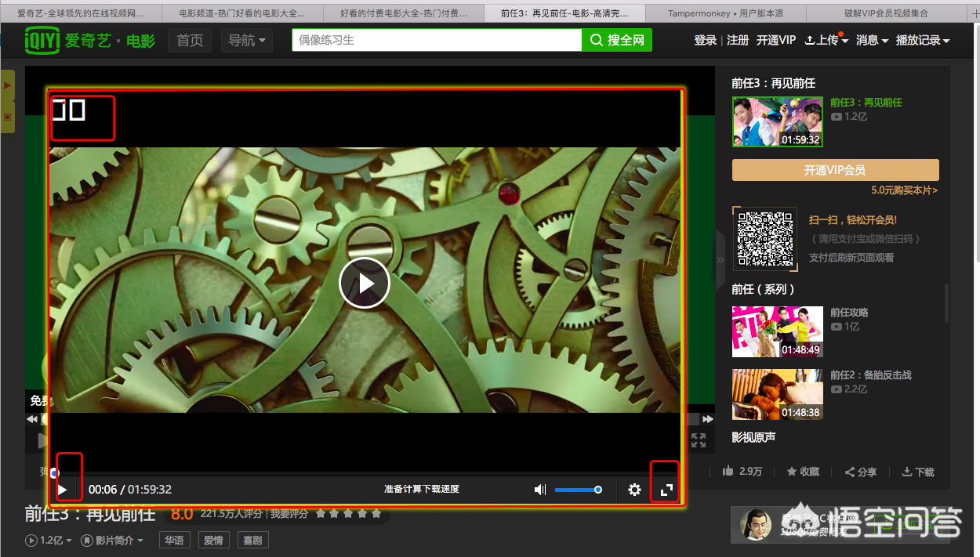Click the small play button in player controls

(63, 490)
